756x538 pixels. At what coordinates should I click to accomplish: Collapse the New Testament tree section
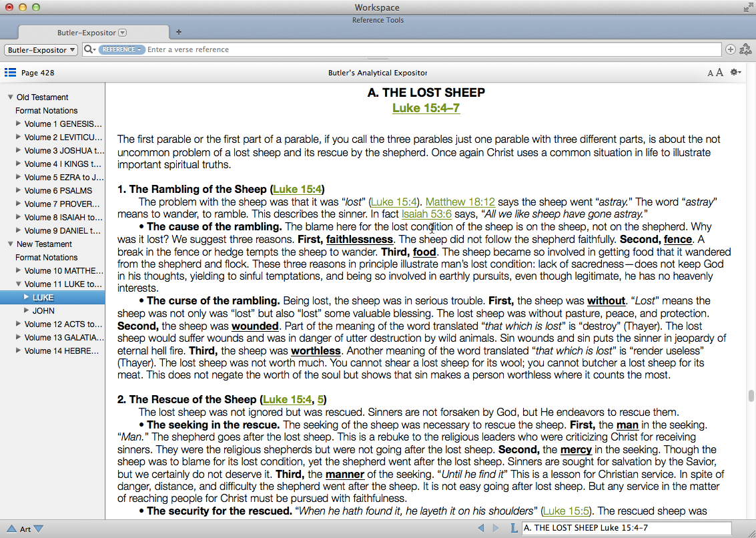pos(10,244)
